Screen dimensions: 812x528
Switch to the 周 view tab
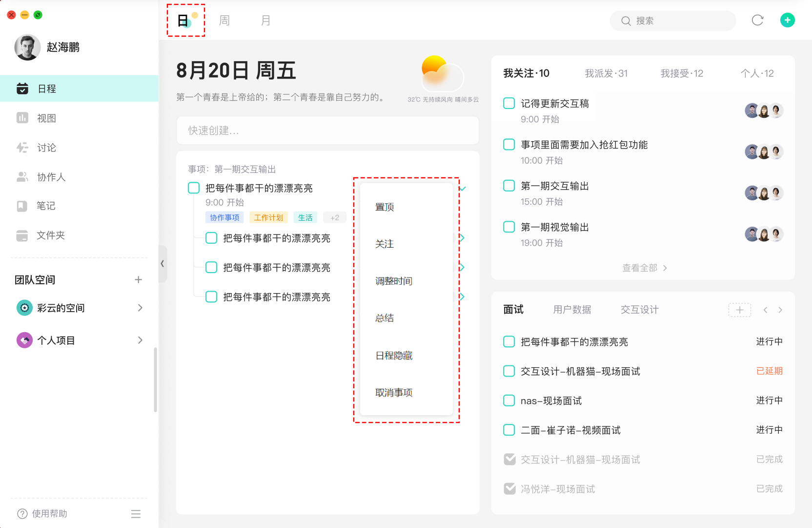[x=224, y=20]
